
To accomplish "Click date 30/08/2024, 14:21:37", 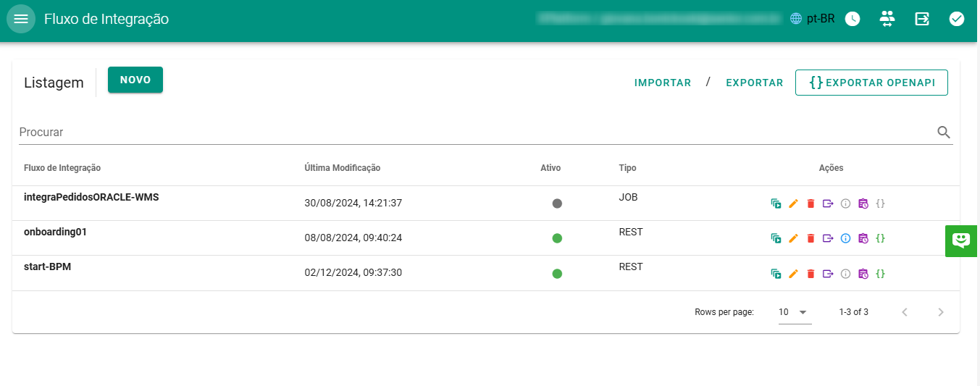I will 353,204.
